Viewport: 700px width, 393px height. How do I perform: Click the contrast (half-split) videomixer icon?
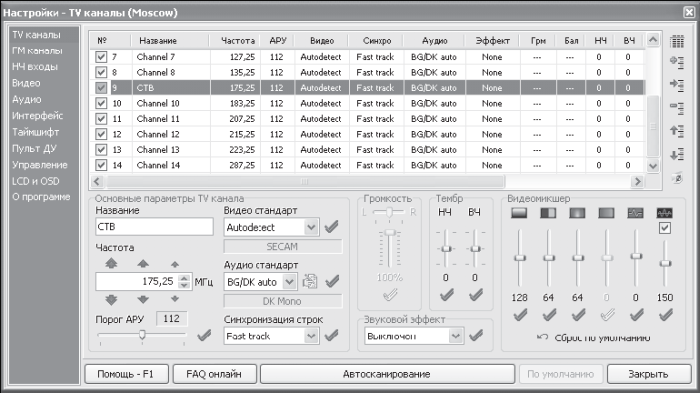point(548,213)
